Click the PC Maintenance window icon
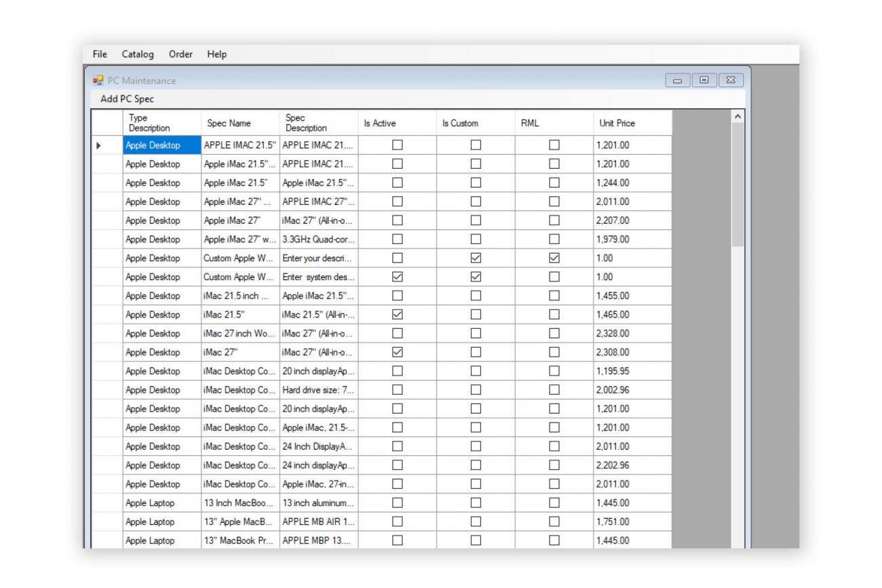Image resolution: width=882 pixels, height=588 pixels. click(x=98, y=81)
